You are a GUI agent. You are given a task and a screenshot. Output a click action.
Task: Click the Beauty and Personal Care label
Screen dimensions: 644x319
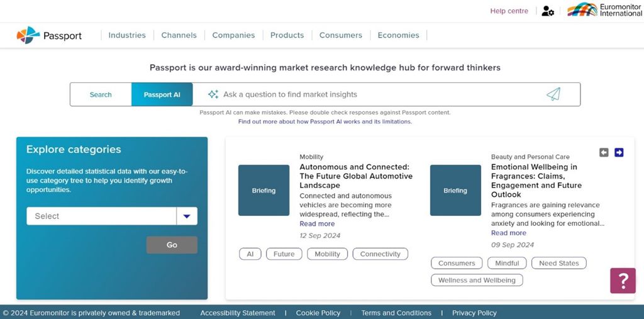530,157
